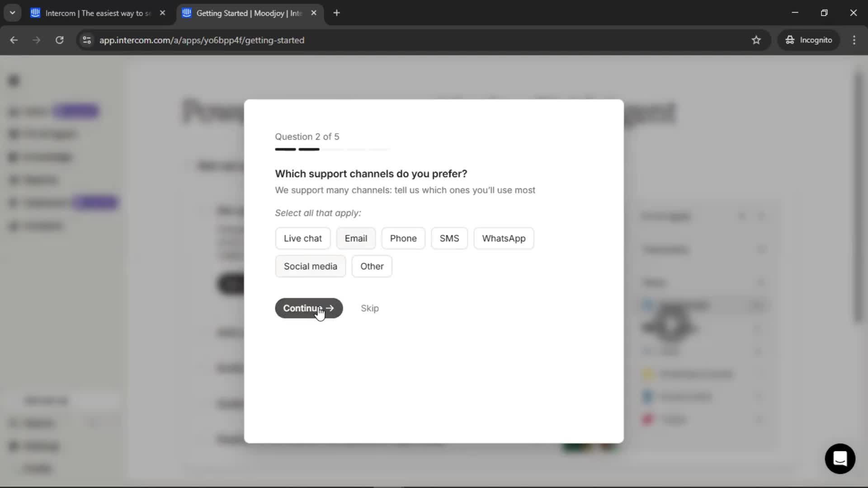Open the Chrome three-dot menu
Image resolution: width=868 pixels, height=488 pixels.
(x=854, y=40)
